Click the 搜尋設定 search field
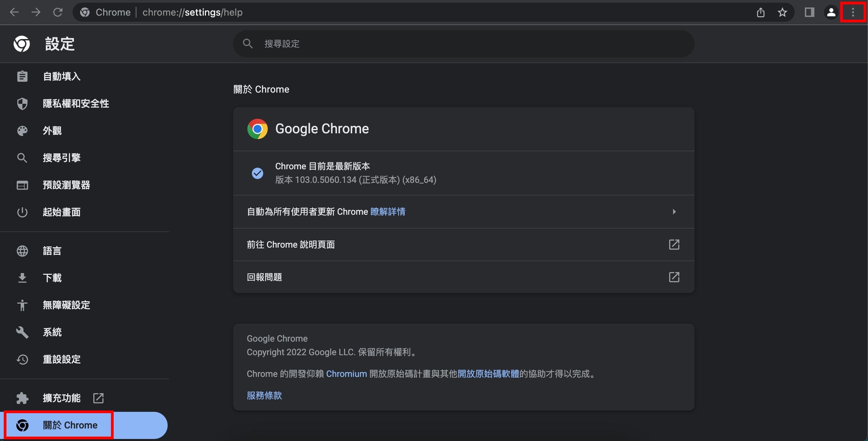The image size is (868, 441). click(x=464, y=44)
